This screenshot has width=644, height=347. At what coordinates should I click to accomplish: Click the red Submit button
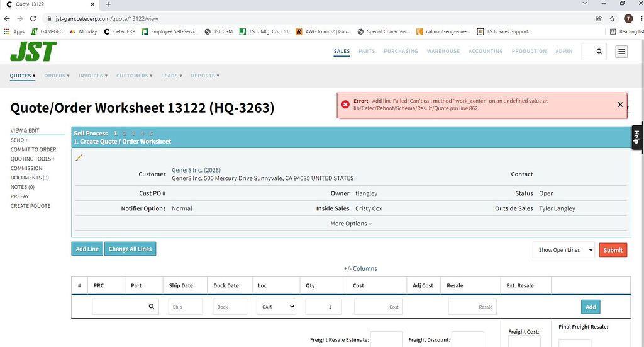point(613,250)
